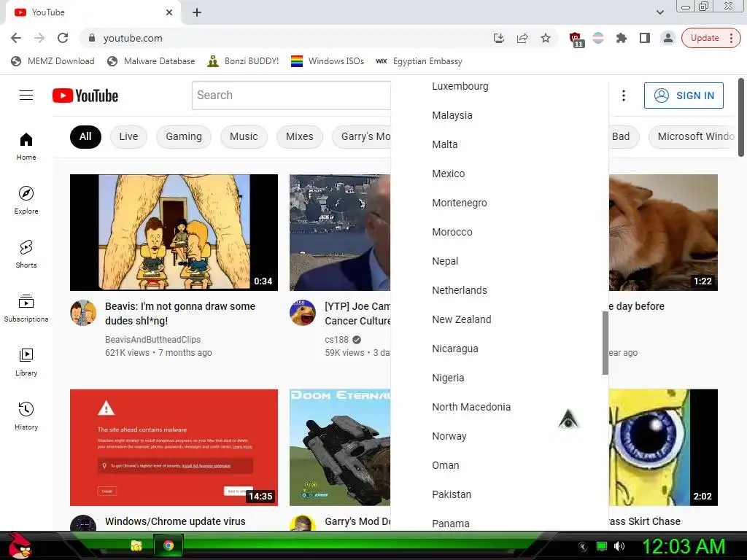Open the YouTube hamburger guide menu
Image resolution: width=747 pixels, height=560 pixels.
(x=26, y=96)
